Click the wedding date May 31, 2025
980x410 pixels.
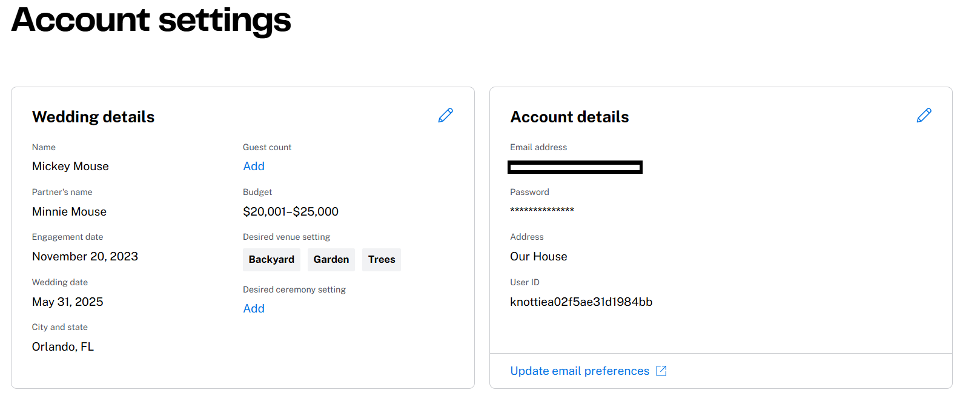67,302
